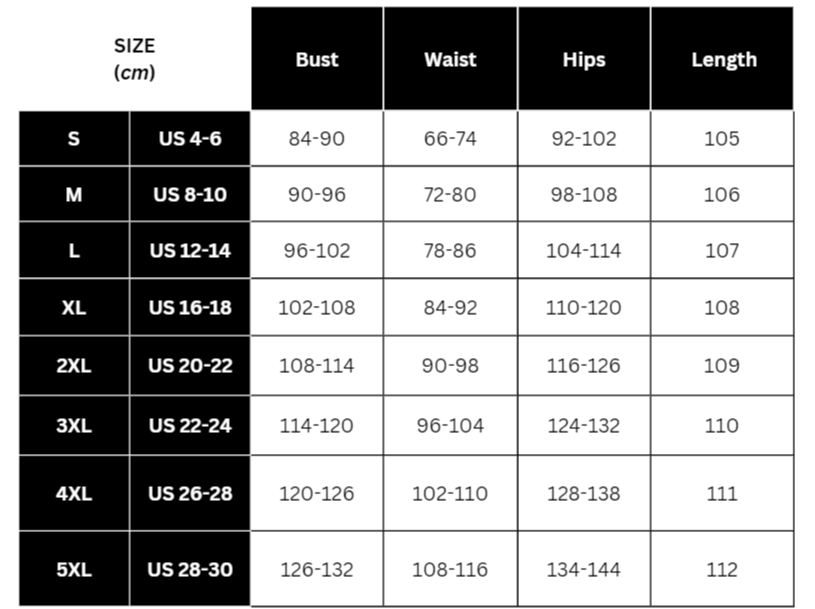Click the US 28-30 size cell
The width and height of the screenshot is (815, 609).
[190, 570]
